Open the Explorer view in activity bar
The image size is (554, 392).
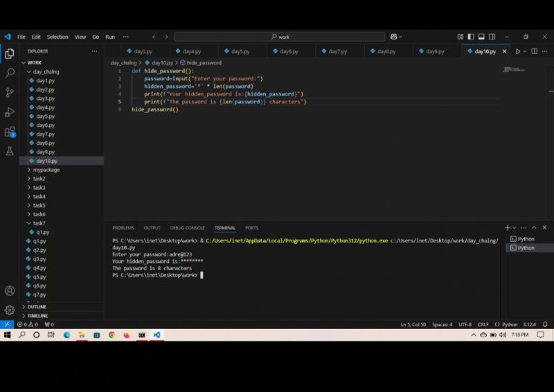point(10,53)
